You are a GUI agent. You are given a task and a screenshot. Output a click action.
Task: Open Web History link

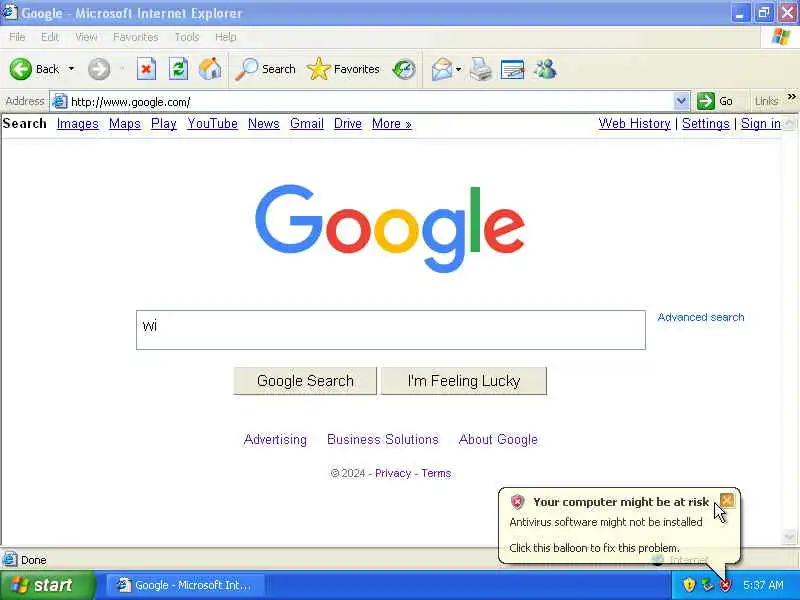[634, 123]
